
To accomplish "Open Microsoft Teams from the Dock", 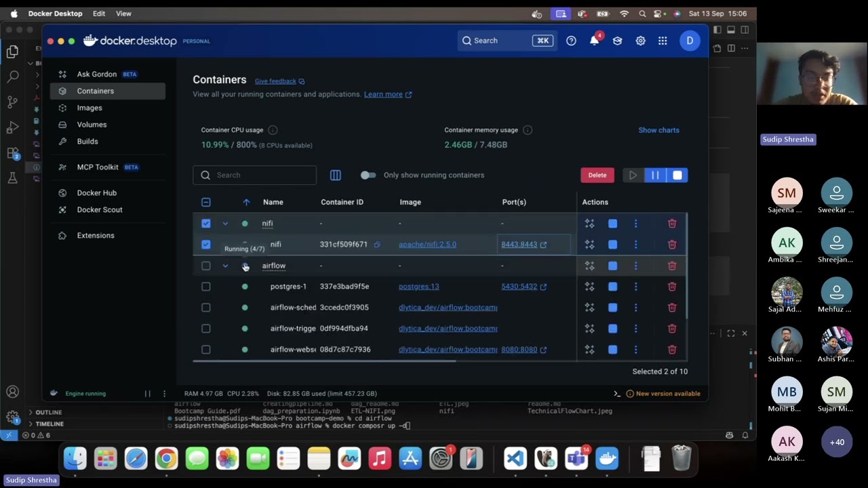I will pos(576,459).
